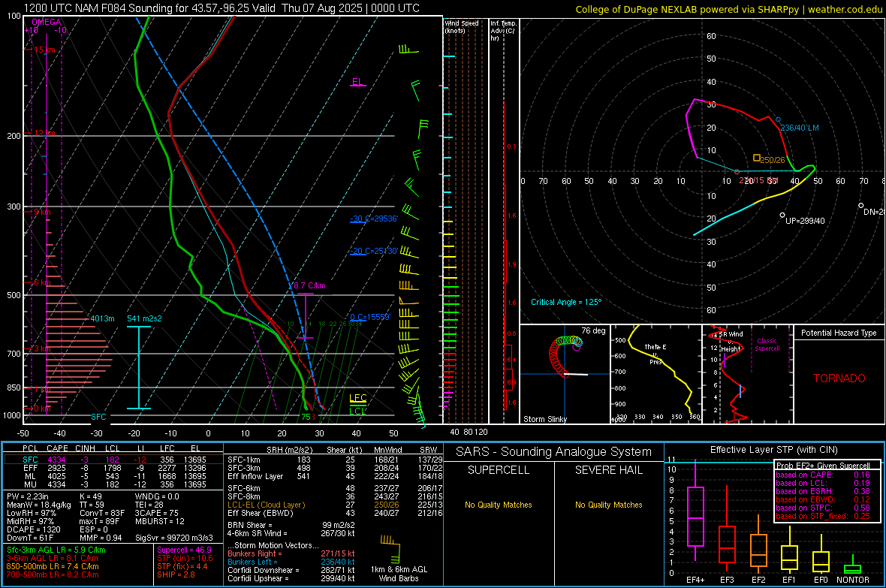Click the Eff Inflow Layer row
The height and width of the screenshot is (588, 886).
point(335,476)
